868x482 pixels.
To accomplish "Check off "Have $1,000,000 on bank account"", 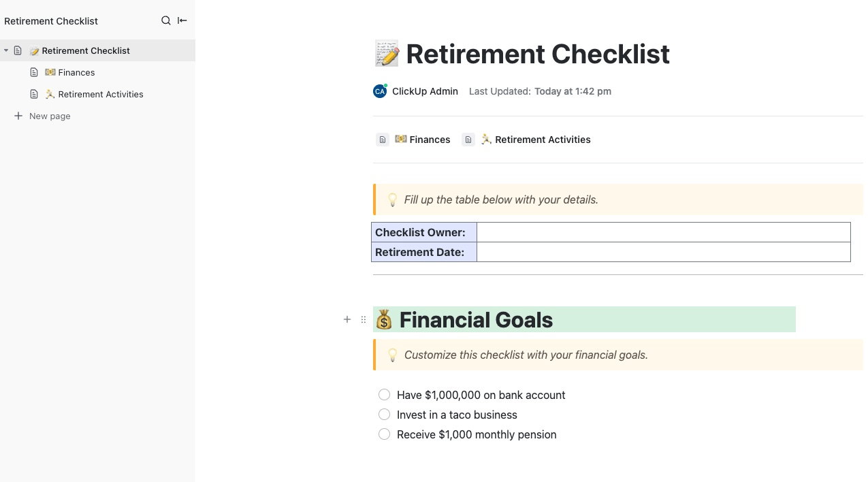I will click(x=385, y=395).
